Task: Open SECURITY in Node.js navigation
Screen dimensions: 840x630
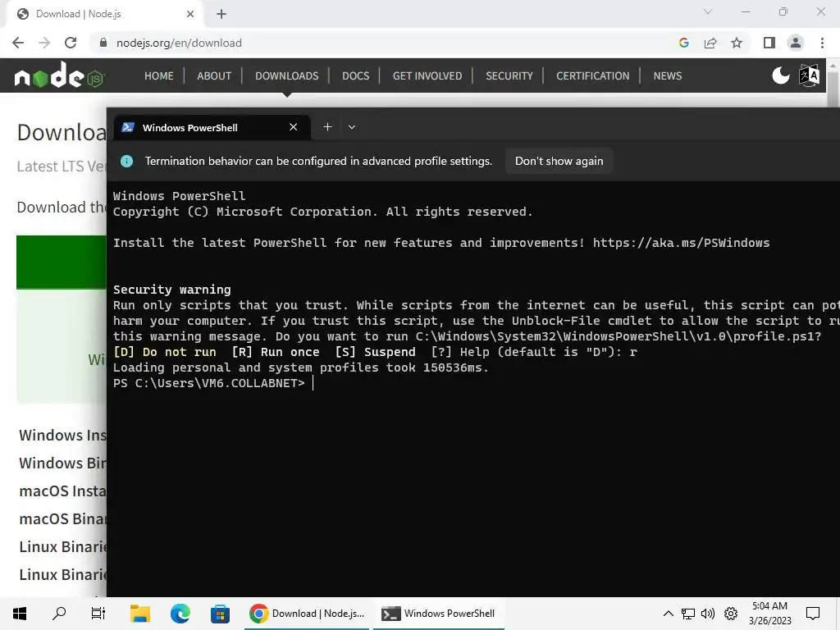Action: click(x=509, y=76)
